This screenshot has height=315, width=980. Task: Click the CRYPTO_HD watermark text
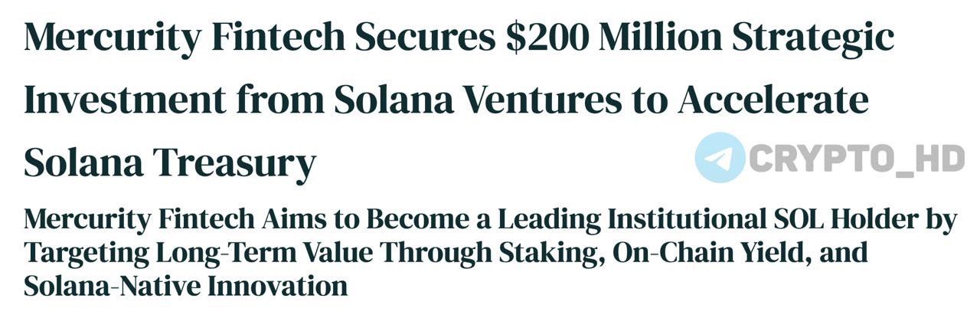click(x=856, y=159)
